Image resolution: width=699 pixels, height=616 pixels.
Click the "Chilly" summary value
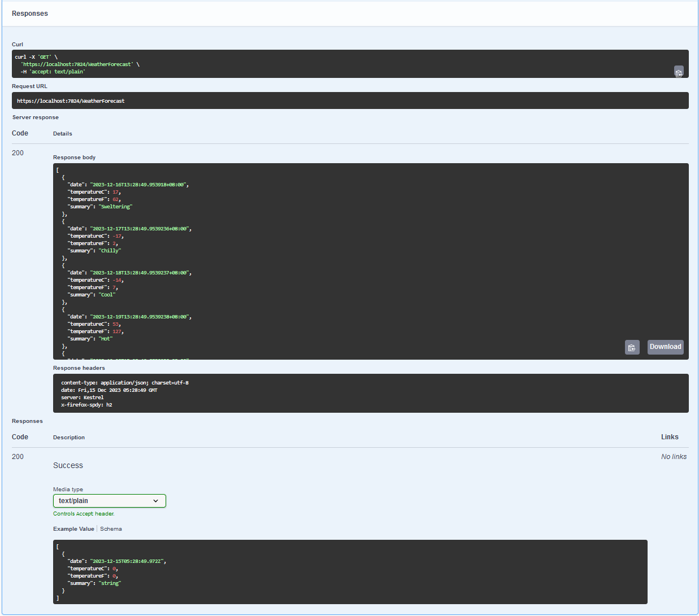pos(110,251)
